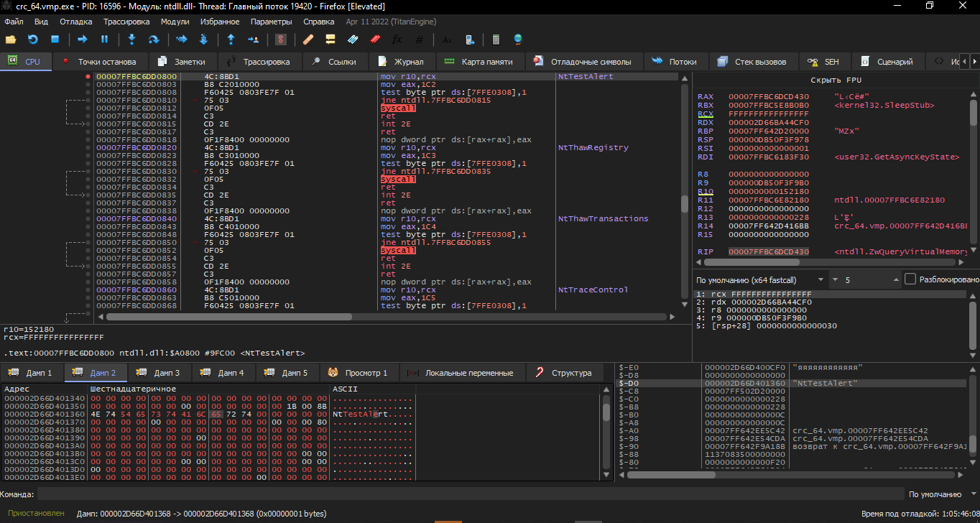Select the Дамп 3 tab

(x=160, y=373)
